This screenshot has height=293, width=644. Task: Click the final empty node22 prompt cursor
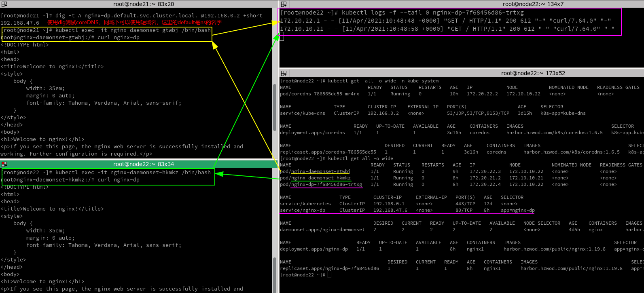tap(330, 275)
